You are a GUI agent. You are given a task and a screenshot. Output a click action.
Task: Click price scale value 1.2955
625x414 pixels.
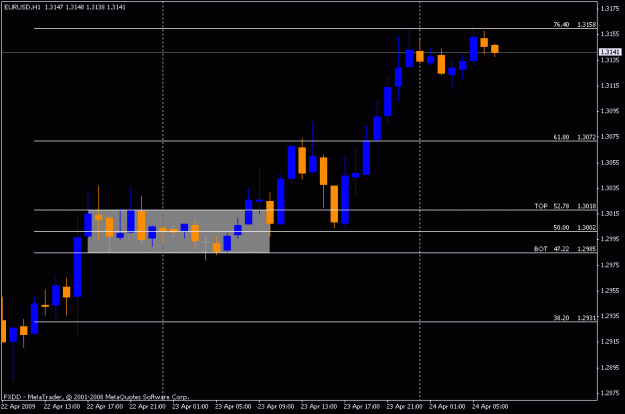coord(610,290)
